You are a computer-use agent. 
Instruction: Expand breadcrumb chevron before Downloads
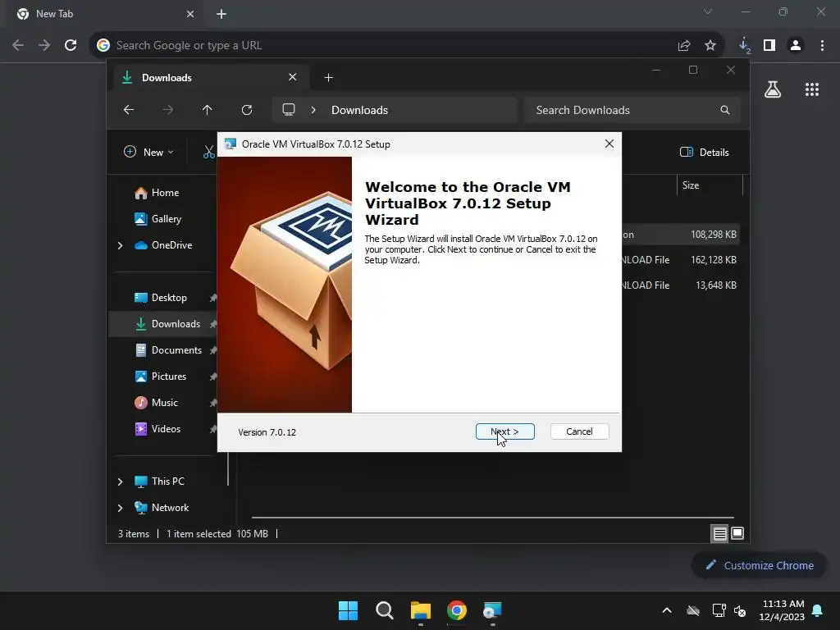pos(313,110)
